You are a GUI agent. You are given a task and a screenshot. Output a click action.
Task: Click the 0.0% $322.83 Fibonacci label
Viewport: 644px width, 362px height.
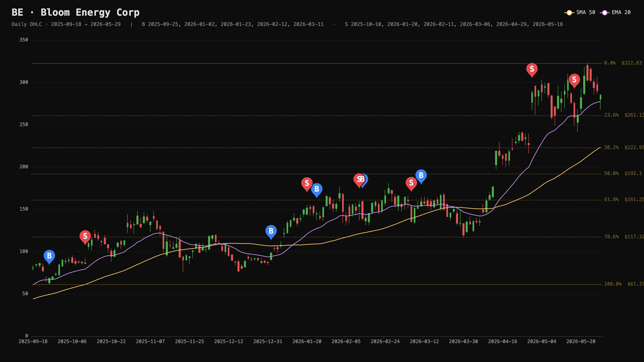coord(623,63)
